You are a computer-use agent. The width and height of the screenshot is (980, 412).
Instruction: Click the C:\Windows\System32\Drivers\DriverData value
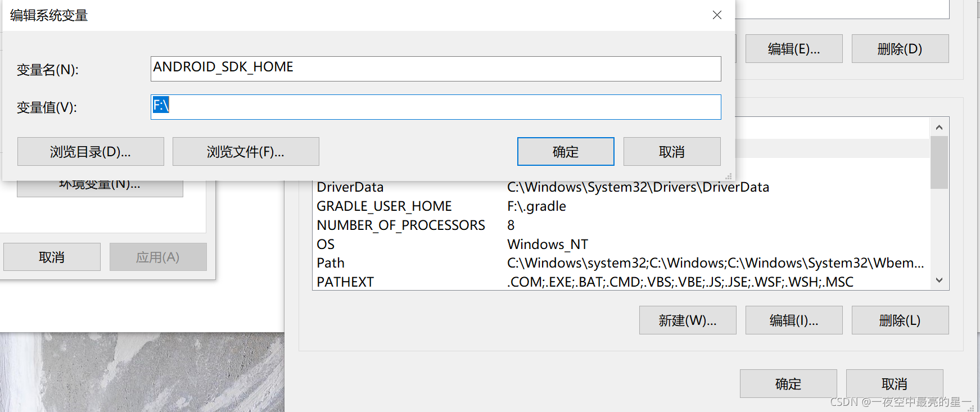pos(638,187)
